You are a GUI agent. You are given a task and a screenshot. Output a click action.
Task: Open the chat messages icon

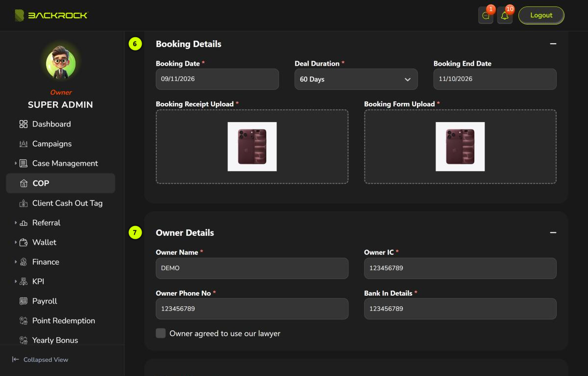pyautogui.click(x=486, y=16)
